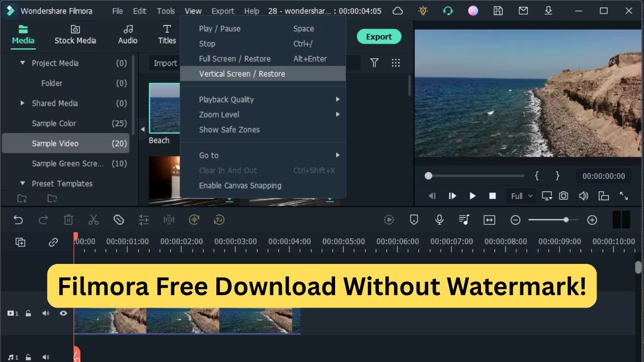Open the Stock Media panel
Screen dimensions: 644x362
tap(75, 35)
